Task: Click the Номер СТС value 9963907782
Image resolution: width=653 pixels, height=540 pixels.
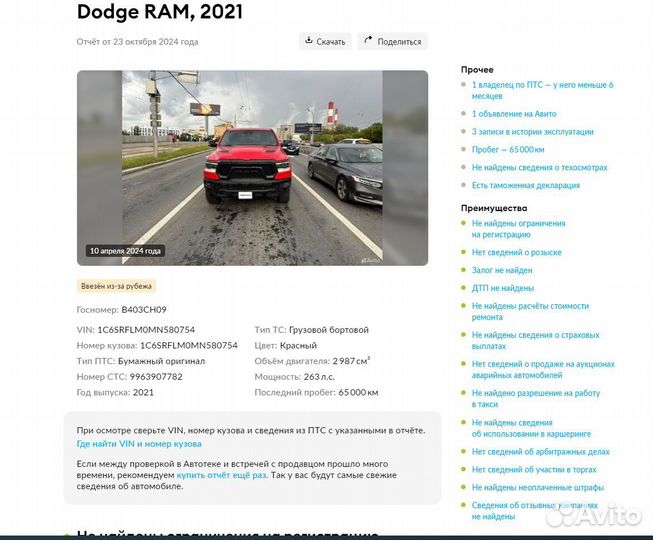Action: [x=156, y=377]
